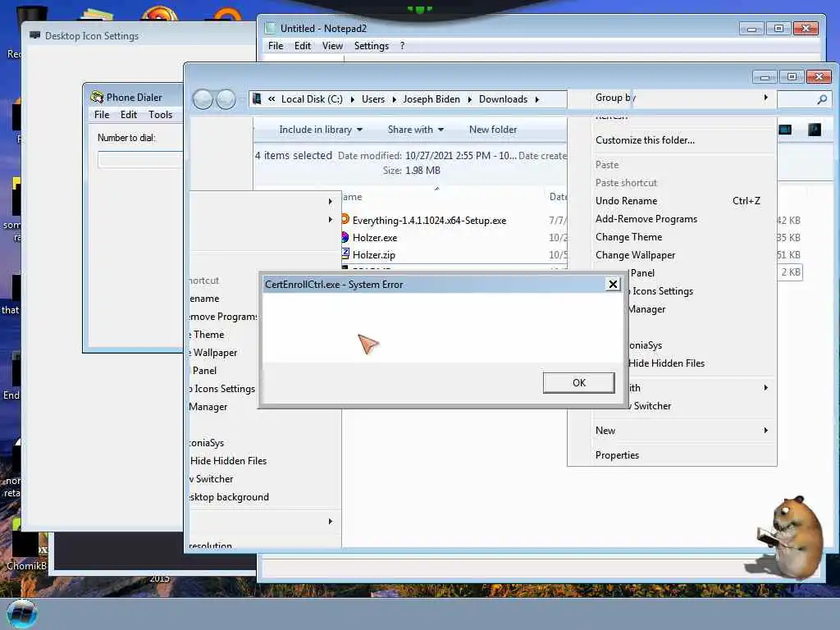Click the Name column header in Explorer
Image resolution: width=840 pixels, height=630 pixels.
point(352,197)
